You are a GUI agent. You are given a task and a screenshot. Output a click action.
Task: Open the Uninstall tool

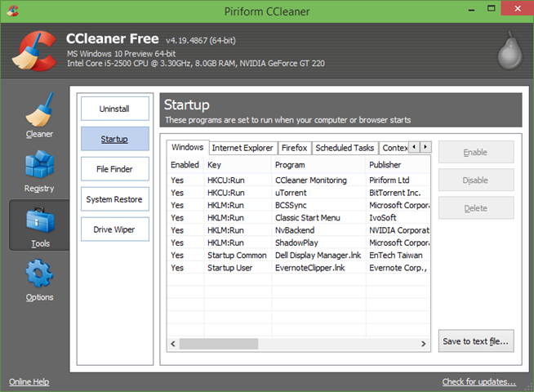115,109
